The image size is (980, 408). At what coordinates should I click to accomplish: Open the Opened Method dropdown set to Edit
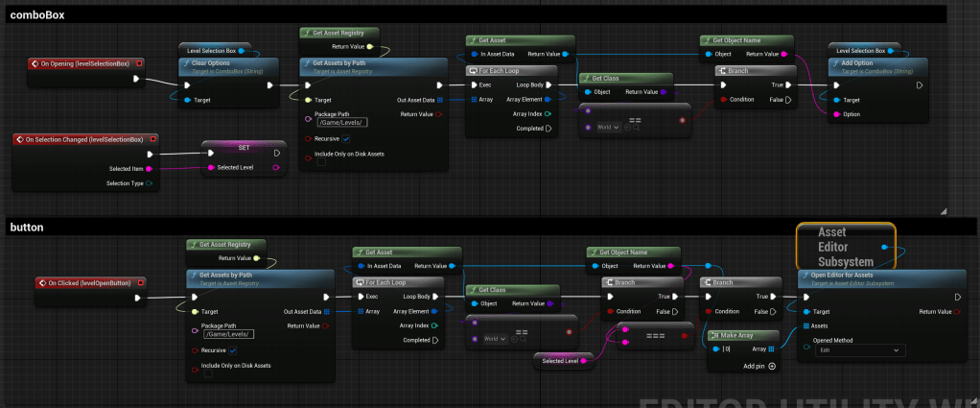tap(860, 350)
